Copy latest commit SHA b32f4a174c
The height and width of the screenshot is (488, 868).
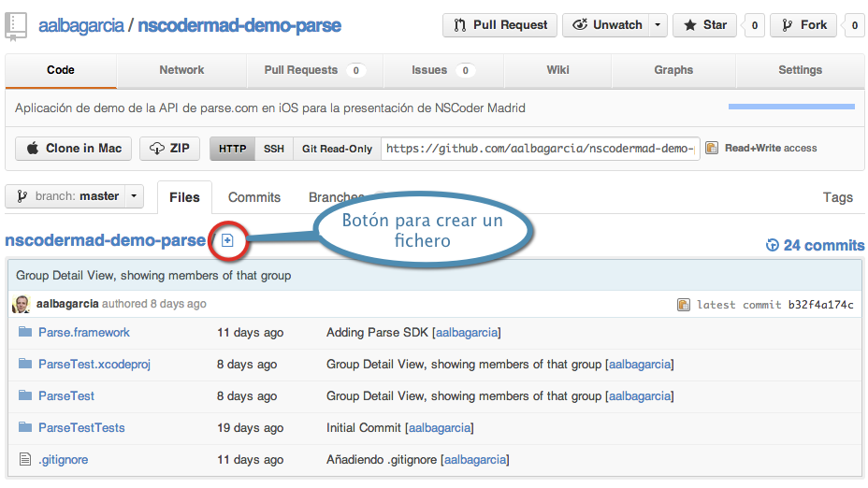point(684,305)
